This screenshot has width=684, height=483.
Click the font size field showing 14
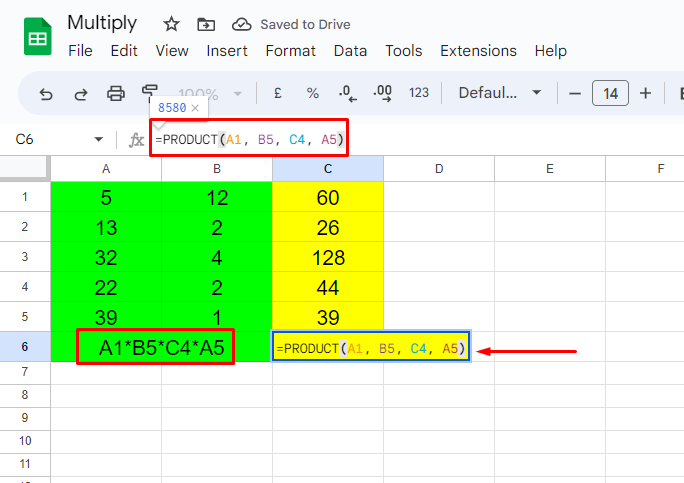click(610, 93)
